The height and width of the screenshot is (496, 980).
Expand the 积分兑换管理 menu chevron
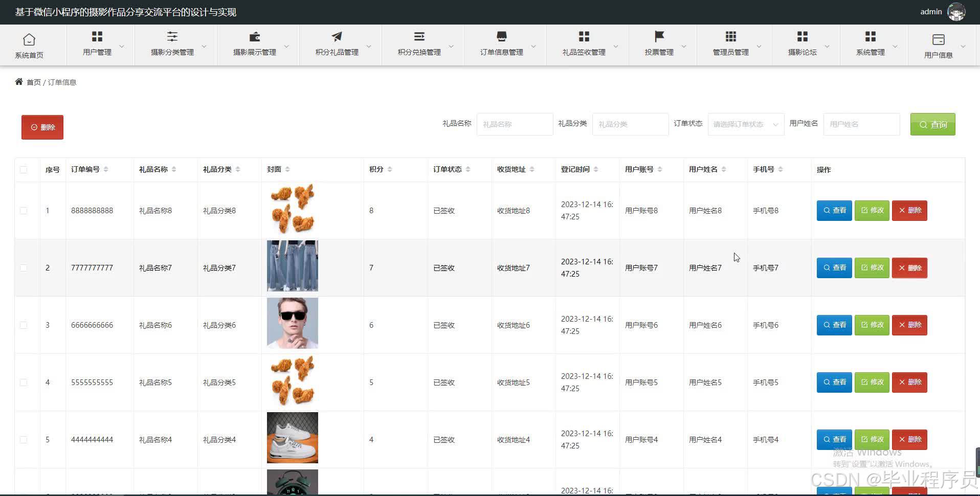click(451, 46)
